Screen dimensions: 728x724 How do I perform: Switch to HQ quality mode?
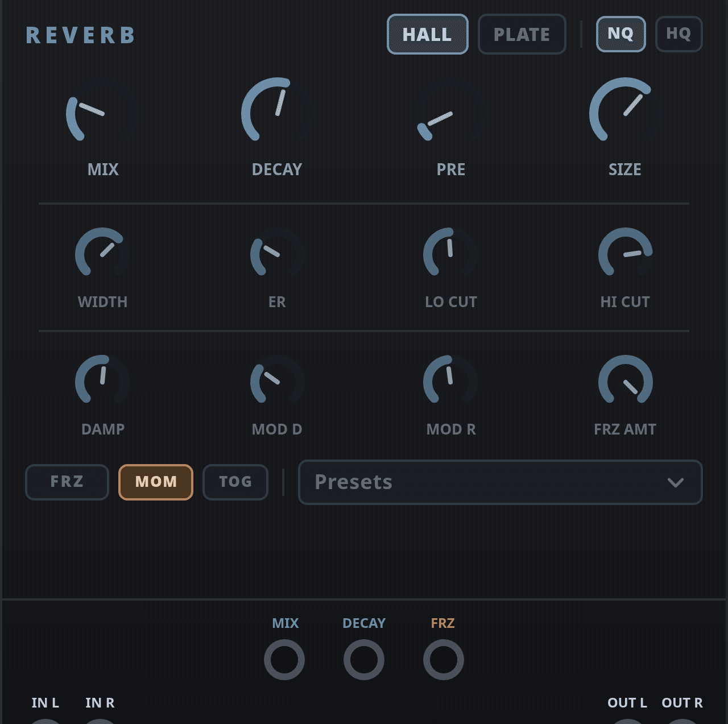pyautogui.click(x=679, y=34)
